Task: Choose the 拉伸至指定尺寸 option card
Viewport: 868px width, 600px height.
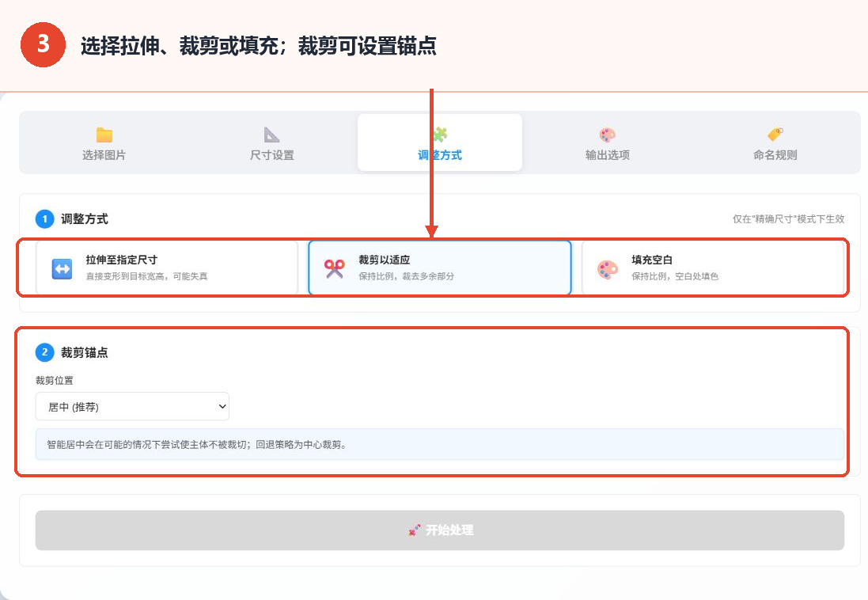Action: point(167,268)
